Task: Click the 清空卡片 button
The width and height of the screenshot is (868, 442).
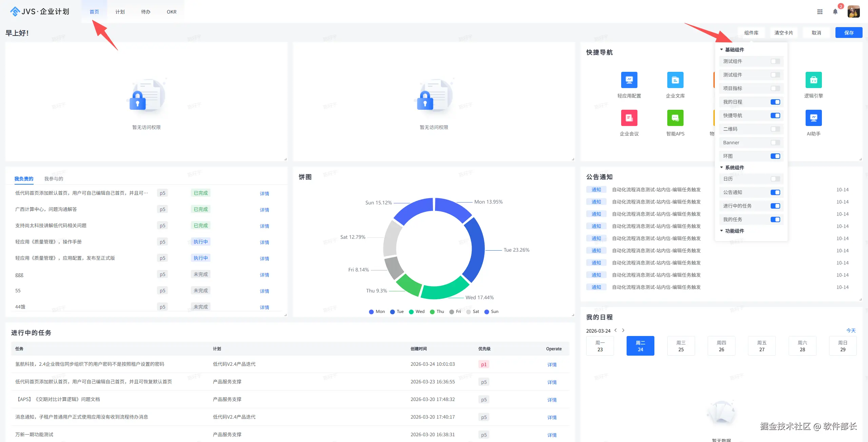Action: click(784, 33)
